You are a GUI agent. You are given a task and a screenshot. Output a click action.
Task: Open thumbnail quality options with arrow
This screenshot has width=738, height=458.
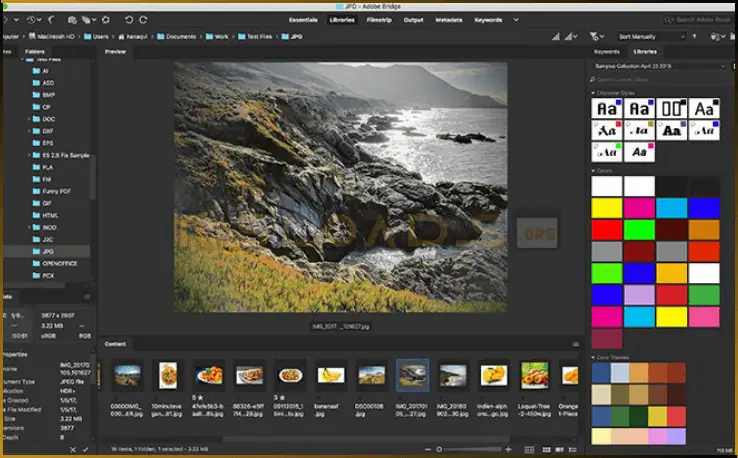tap(571, 36)
